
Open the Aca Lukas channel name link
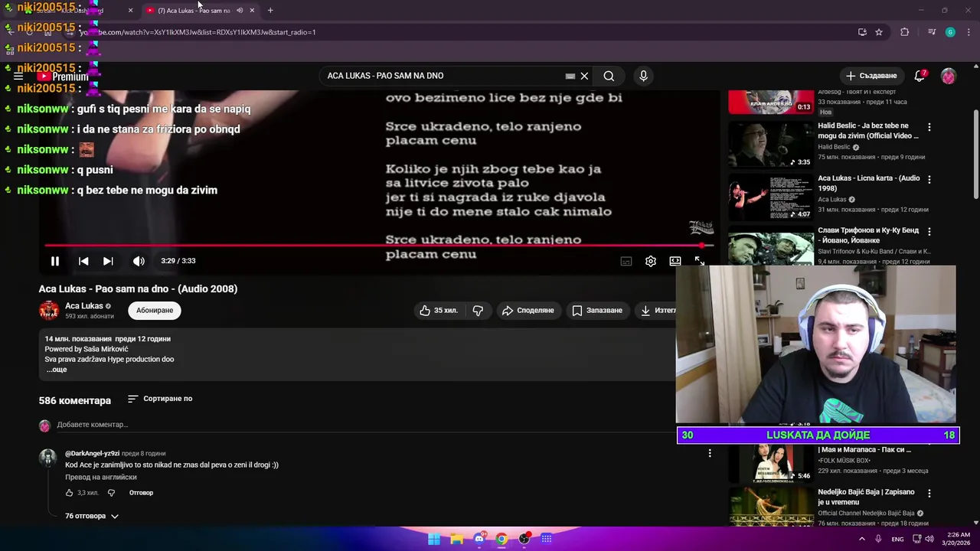[x=84, y=305]
